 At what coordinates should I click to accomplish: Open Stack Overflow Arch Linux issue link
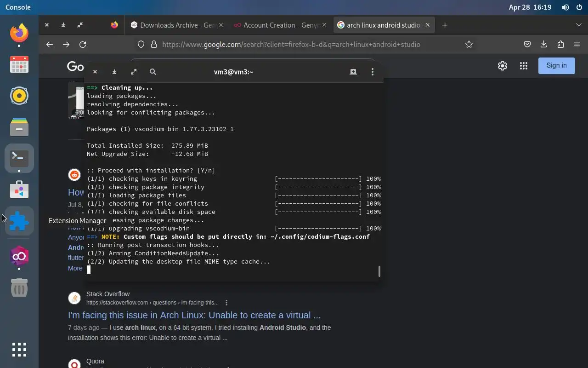(194, 315)
